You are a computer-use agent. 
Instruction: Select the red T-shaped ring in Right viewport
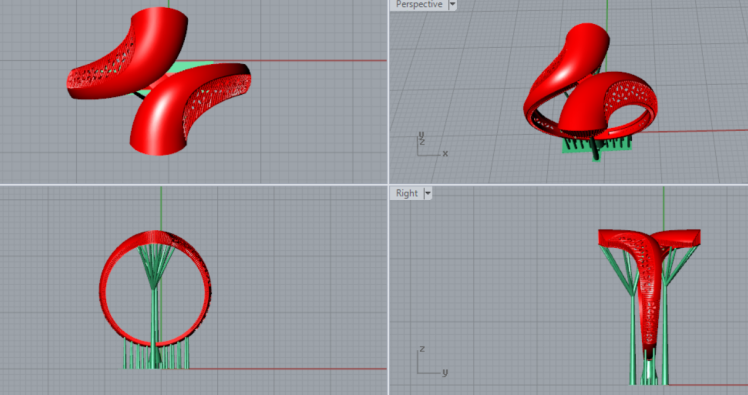[649, 286]
